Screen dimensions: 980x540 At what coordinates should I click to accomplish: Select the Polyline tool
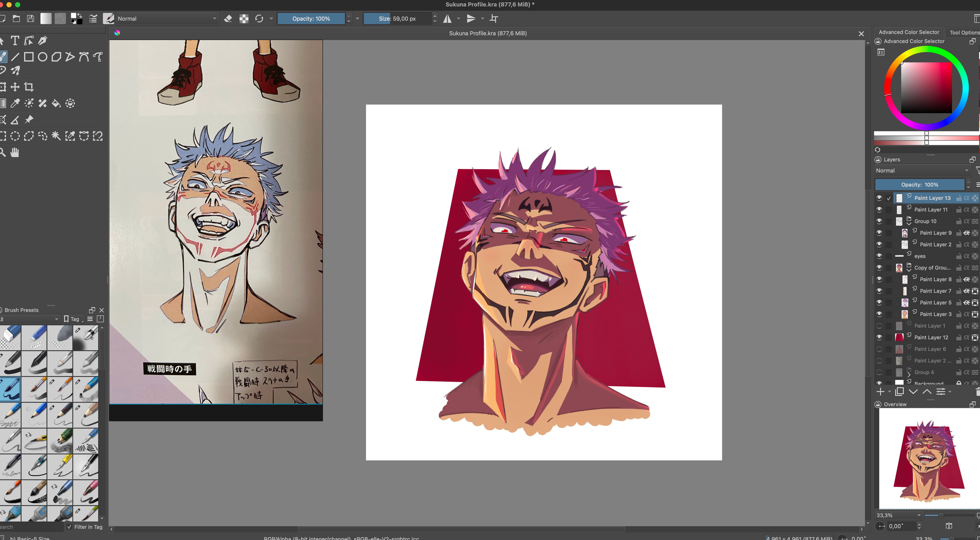point(70,57)
